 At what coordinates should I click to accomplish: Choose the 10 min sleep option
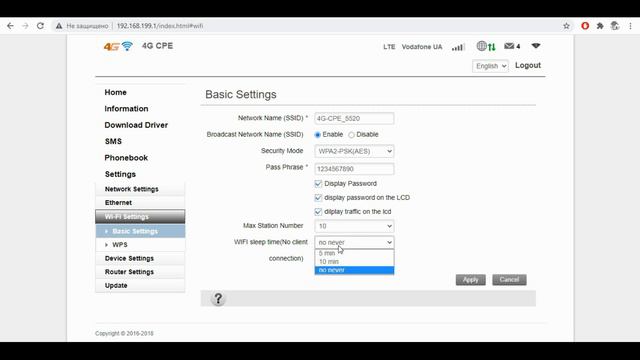[x=354, y=262]
